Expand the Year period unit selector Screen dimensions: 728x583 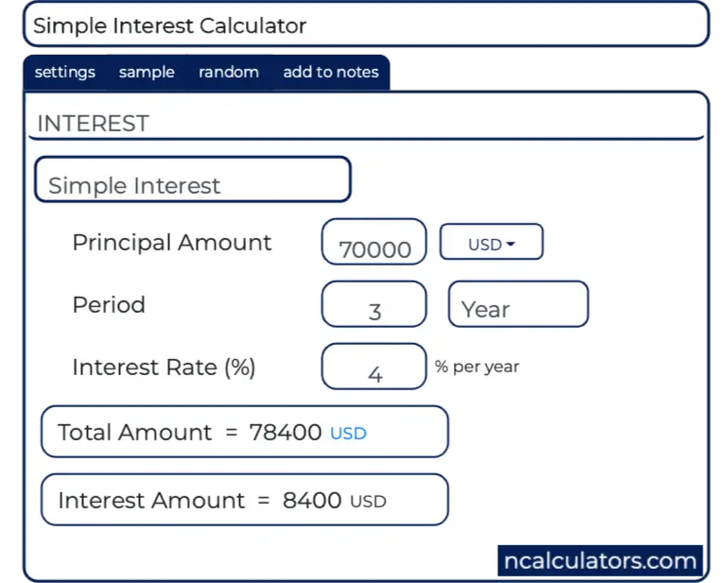pos(518,305)
